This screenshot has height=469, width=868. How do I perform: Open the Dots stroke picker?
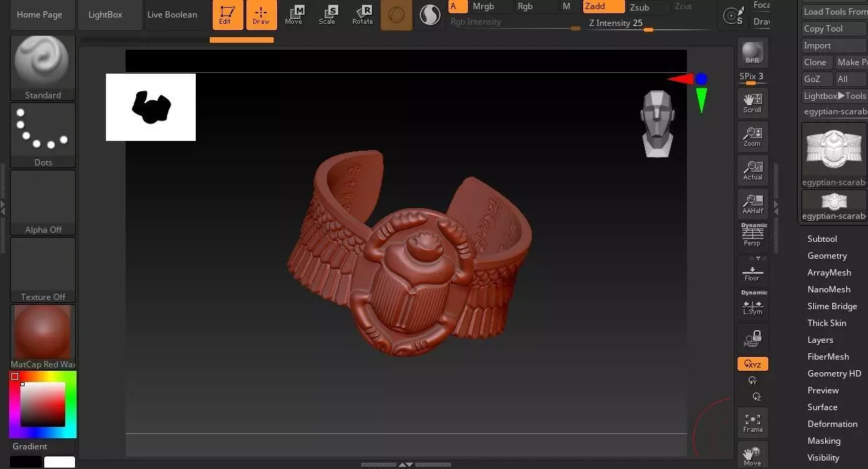(x=43, y=135)
